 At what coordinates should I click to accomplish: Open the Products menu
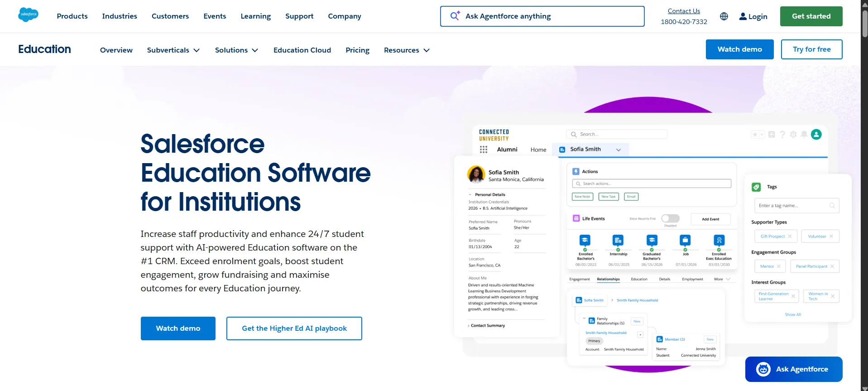point(72,16)
